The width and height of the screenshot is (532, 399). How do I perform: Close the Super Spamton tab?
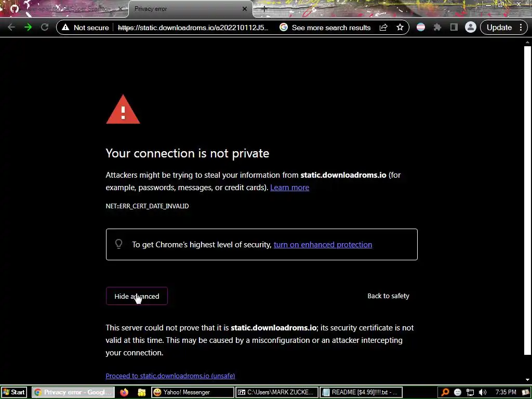tap(121, 9)
